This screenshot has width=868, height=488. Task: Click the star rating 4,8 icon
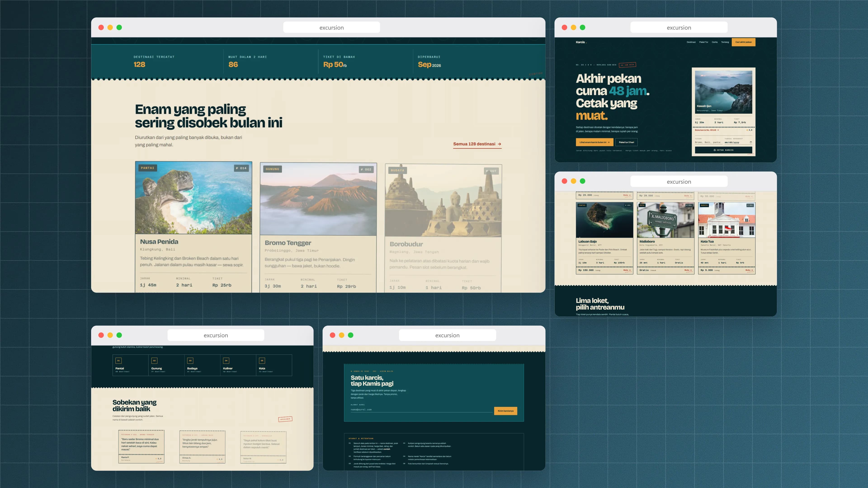pyautogui.click(x=747, y=130)
